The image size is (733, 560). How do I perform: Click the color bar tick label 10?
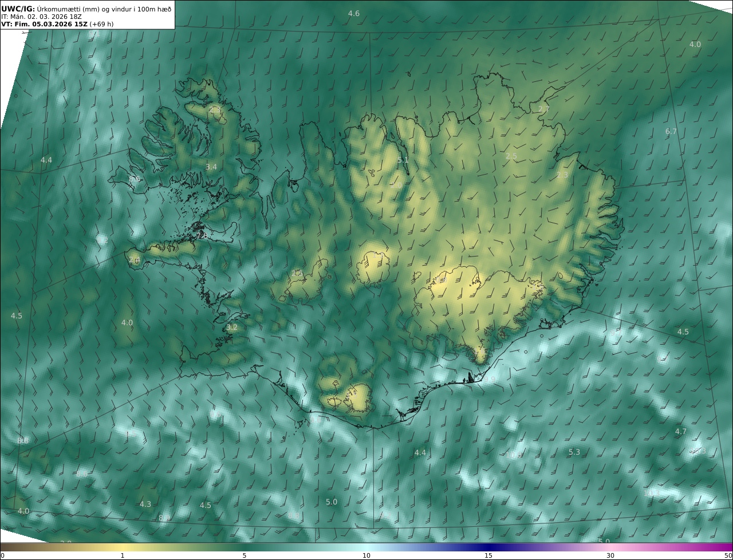(x=366, y=555)
